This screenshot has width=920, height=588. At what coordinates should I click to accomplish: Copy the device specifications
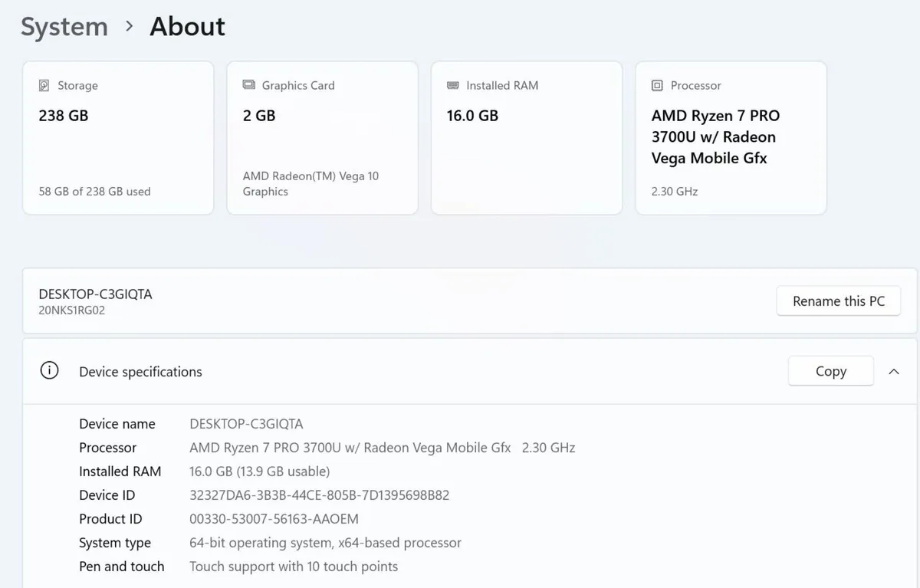(x=831, y=371)
